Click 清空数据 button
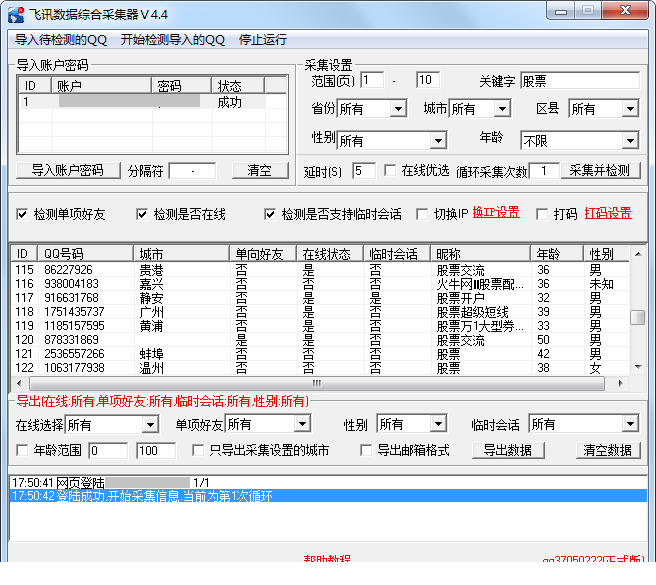 [x=608, y=450]
